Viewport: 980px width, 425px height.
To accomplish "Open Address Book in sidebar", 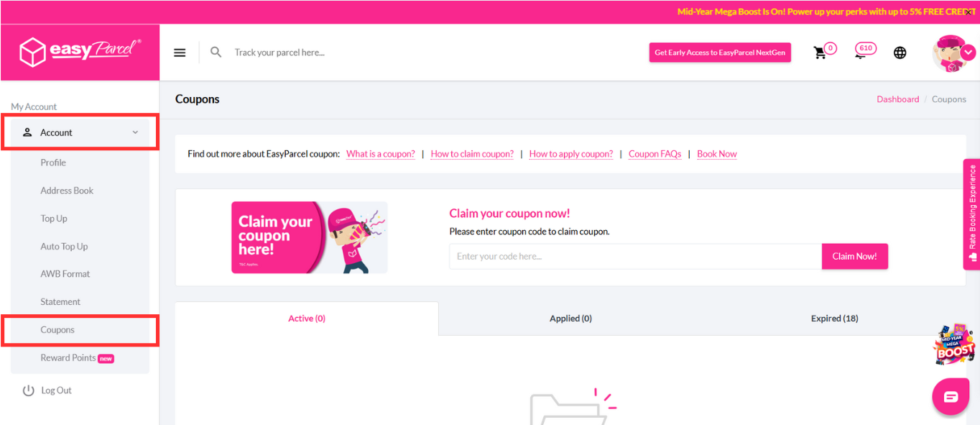I will tap(67, 191).
